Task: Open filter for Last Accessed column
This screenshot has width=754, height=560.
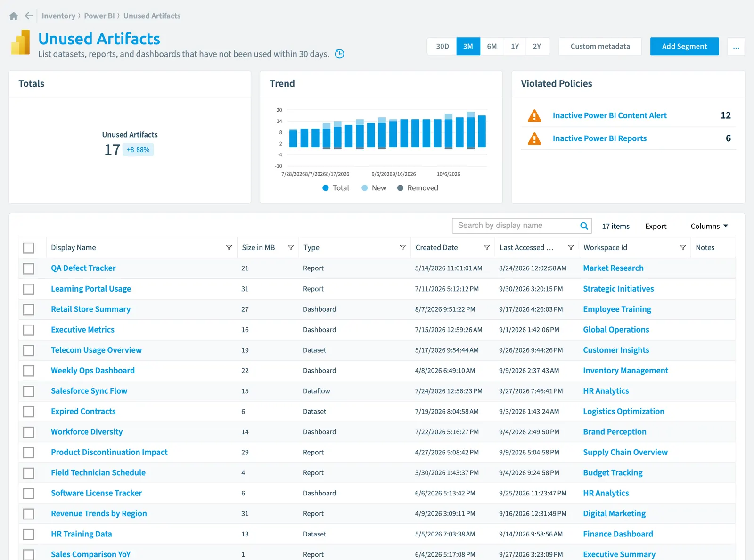Action: (x=571, y=247)
